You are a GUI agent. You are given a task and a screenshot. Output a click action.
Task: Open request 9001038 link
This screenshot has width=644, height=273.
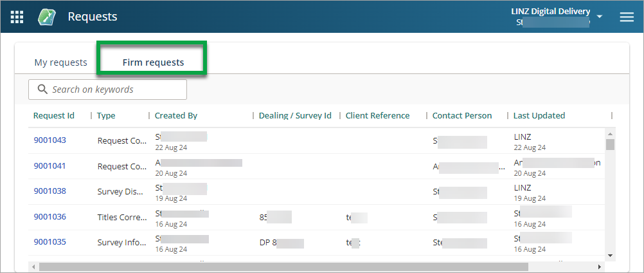[x=49, y=191]
